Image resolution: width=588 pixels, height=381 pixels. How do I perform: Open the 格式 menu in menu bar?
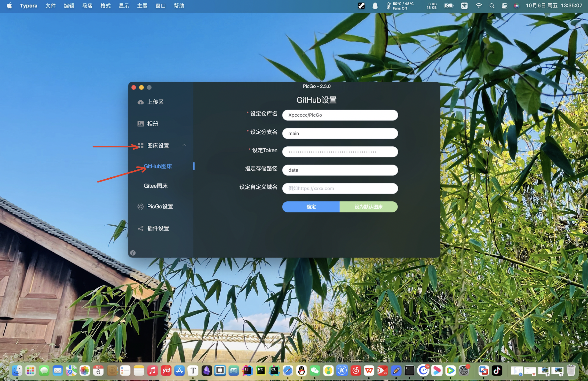pos(105,6)
